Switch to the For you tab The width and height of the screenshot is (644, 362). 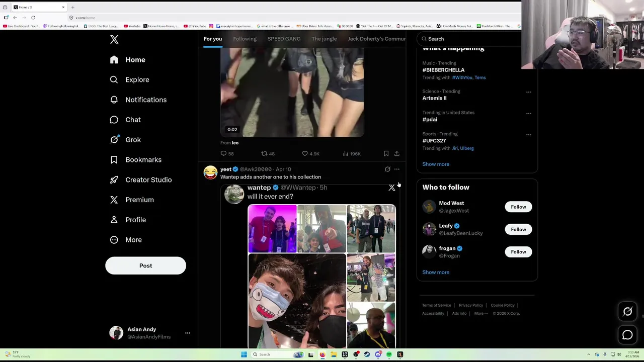pos(212,39)
